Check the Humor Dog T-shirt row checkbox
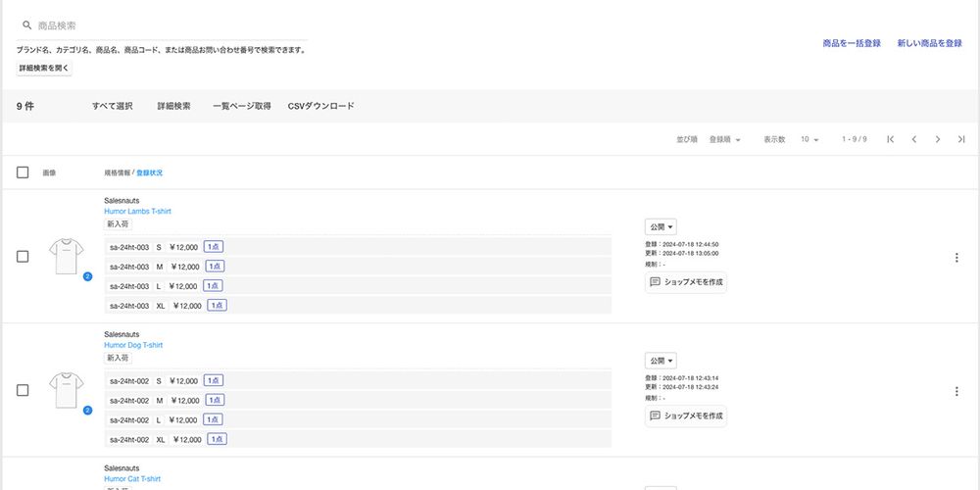Image resolution: width=980 pixels, height=490 pixels. pyautogui.click(x=23, y=390)
